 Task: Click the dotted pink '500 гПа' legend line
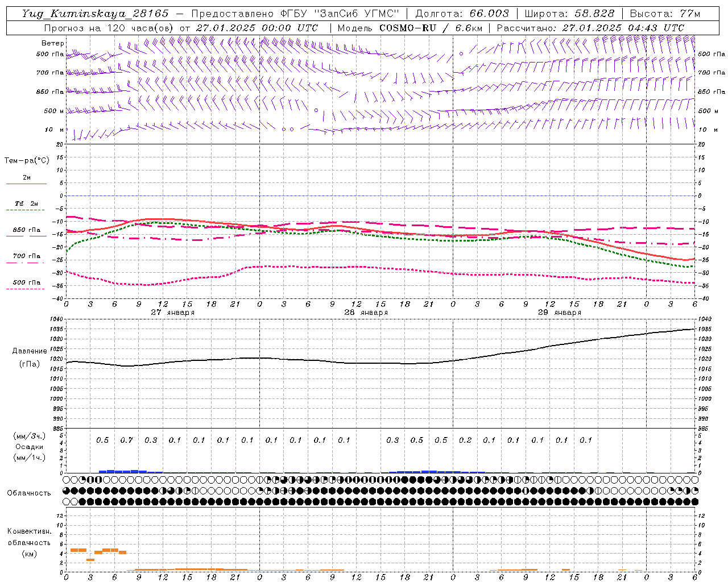pos(26,289)
